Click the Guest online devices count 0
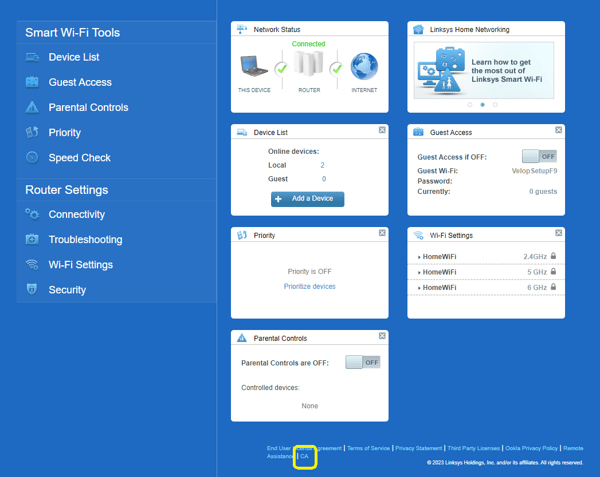 point(324,179)
